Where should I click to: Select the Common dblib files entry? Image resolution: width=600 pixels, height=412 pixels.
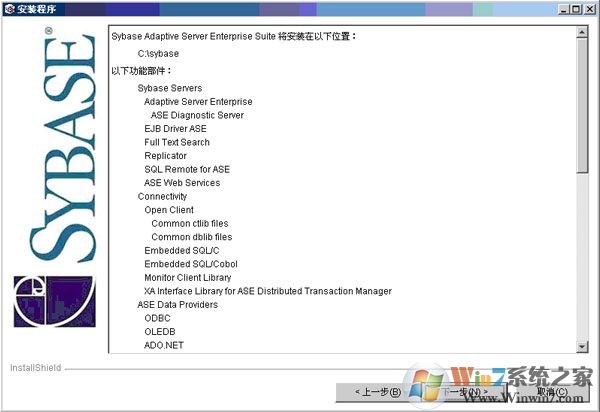click(192, 237)
